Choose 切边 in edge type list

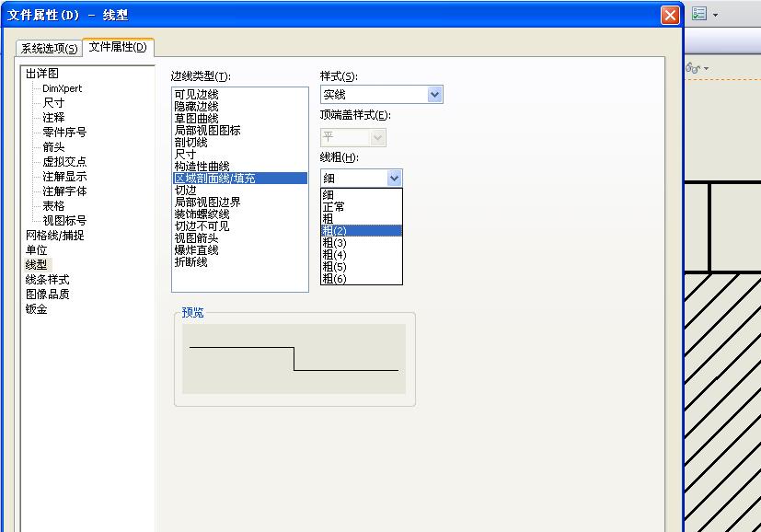[x=240, y=191]
